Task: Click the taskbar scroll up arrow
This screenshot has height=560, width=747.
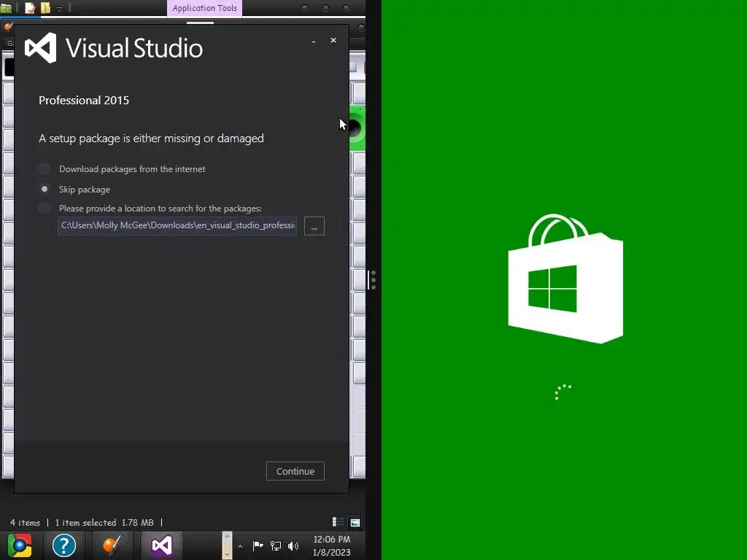Action: pos(228,536)
